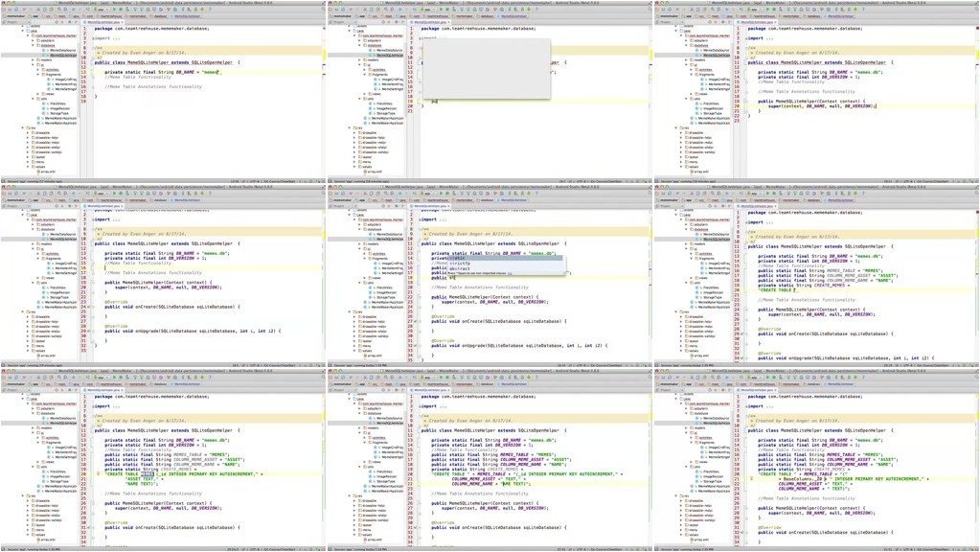Click the lightbulb beside the BaseColumns._ID line

click(752, 479)
